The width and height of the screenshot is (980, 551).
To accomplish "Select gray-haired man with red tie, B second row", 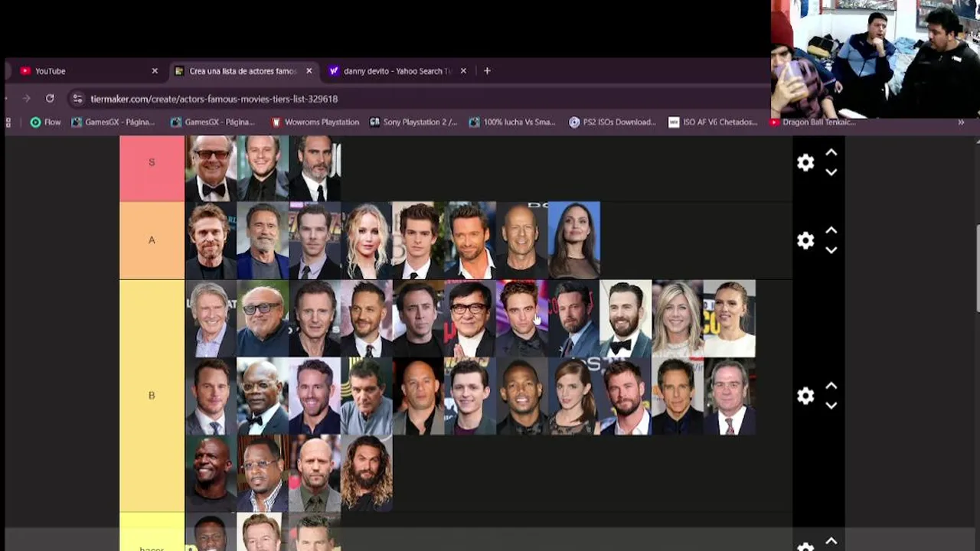I will pos(730,396).
